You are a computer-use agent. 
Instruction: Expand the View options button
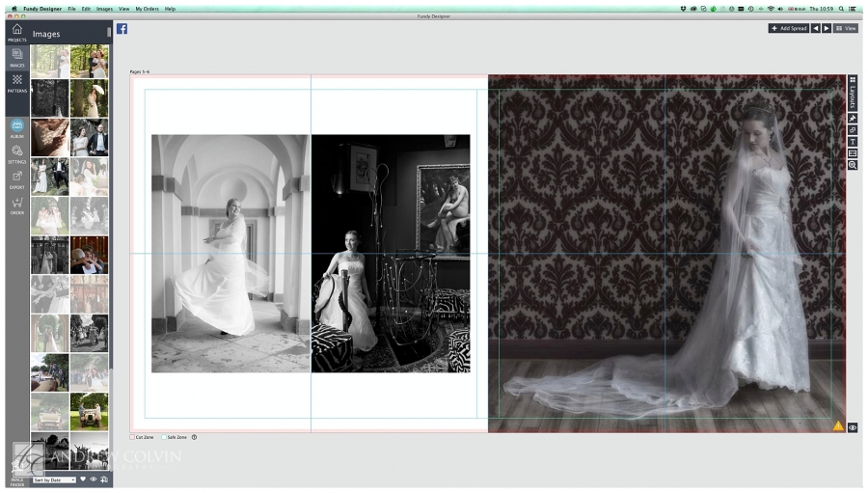846,29
